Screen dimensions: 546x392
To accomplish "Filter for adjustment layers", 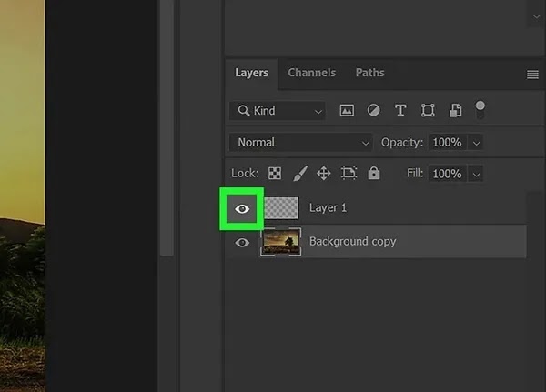I will 374,110.
